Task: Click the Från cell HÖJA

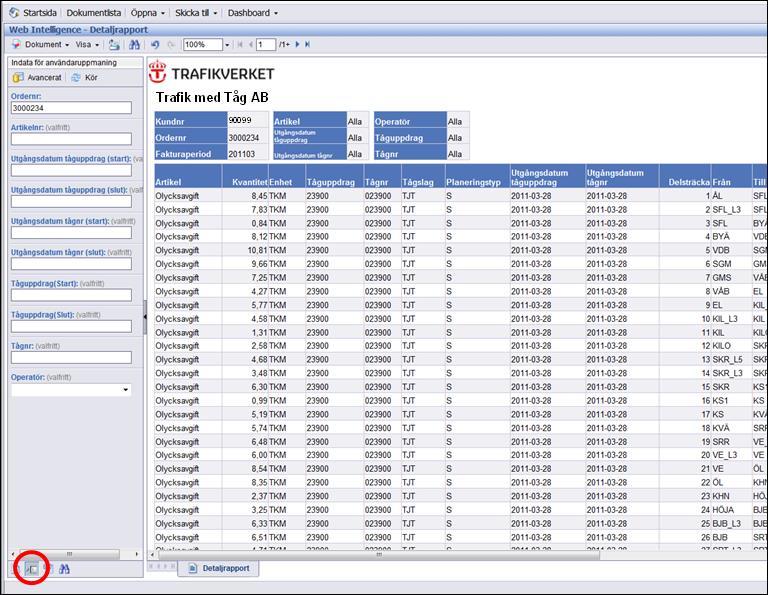Action: click(723, 510)
